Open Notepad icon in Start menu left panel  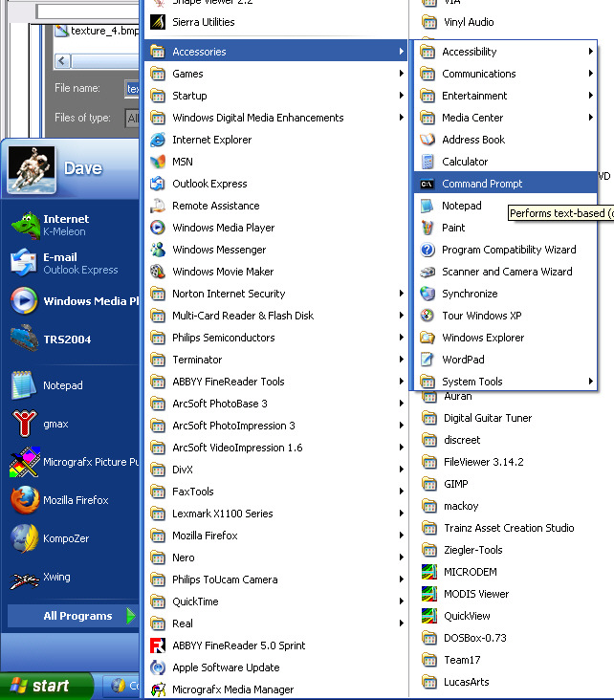point(24,384)
